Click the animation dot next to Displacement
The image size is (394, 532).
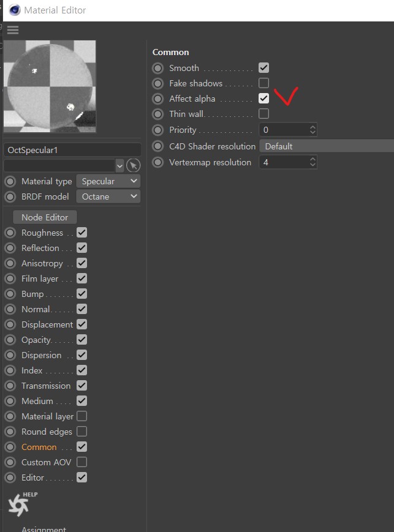[x=10, y=324]
